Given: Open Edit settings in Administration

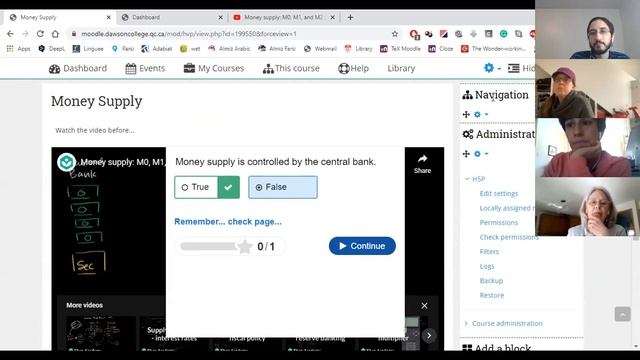Looking at the screenshot, I should [499, 193].
